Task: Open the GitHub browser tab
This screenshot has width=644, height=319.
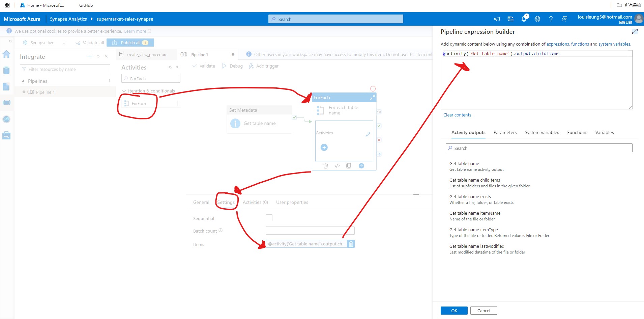Action: 85,5
